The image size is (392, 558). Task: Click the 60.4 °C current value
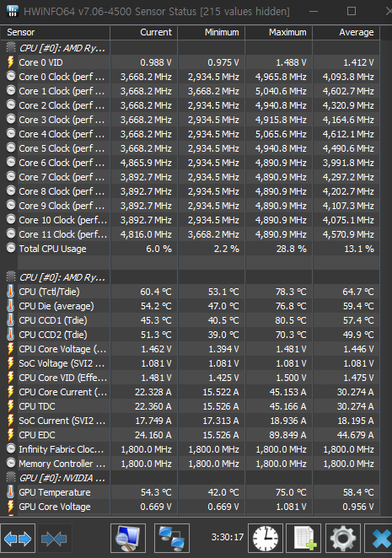(x=156, y=292)
